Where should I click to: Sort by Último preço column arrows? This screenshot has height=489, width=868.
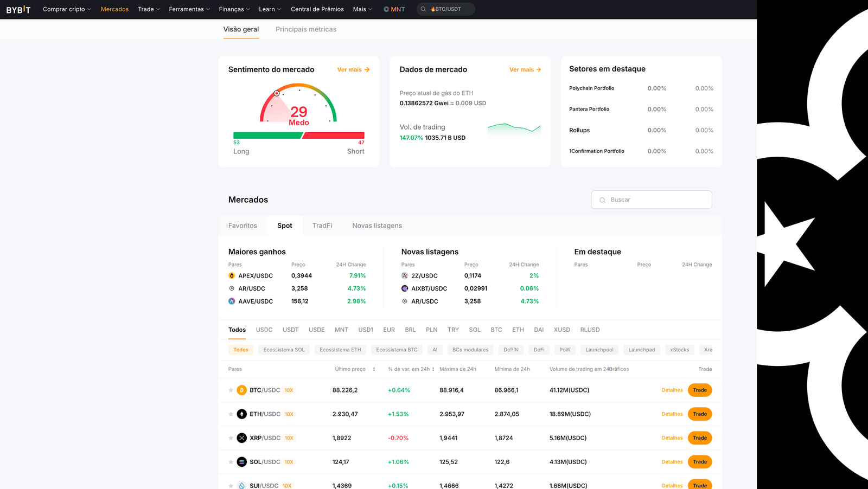pyautogui.click(x=374, y=369)
